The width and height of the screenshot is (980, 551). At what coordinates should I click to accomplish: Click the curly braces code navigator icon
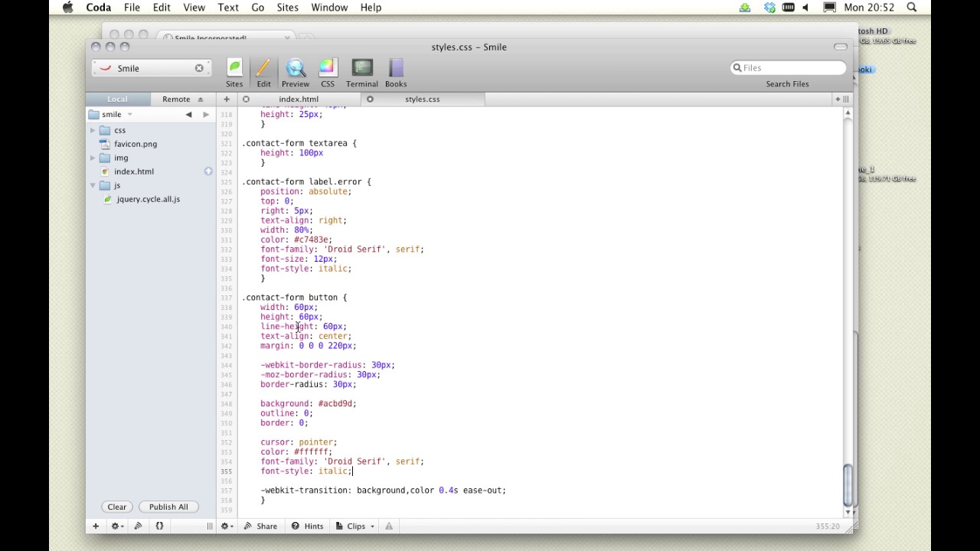[159, 527]
